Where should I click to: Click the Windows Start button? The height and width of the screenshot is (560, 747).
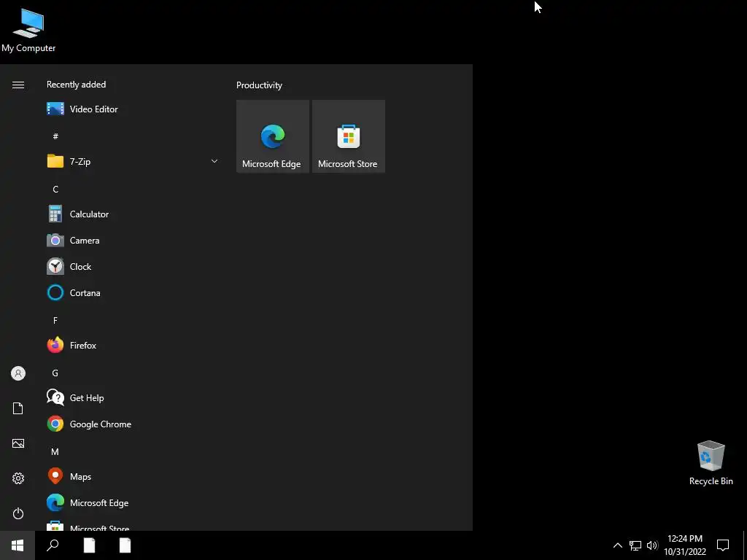click(x=18, y=545)
